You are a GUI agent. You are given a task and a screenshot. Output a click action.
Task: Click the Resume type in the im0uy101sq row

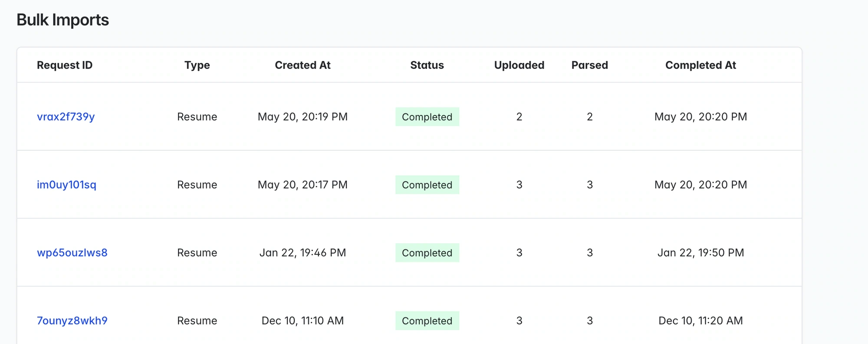(x=197, y=185)
